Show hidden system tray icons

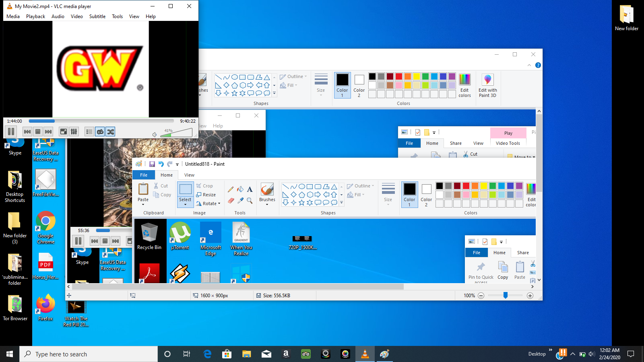pos(573,354)
